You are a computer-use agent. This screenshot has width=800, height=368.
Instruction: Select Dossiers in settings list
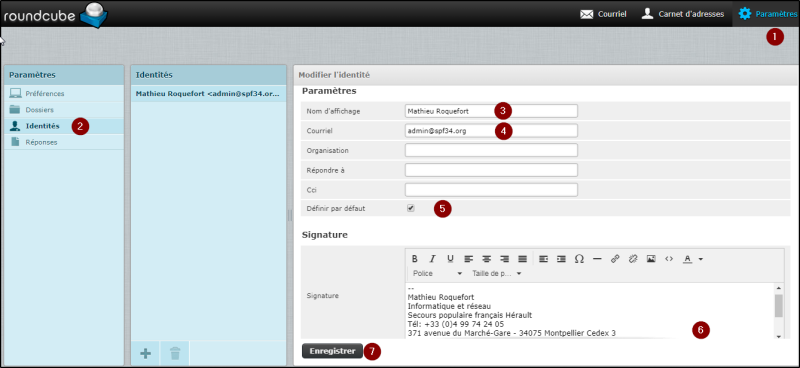[x=64, y=110]
